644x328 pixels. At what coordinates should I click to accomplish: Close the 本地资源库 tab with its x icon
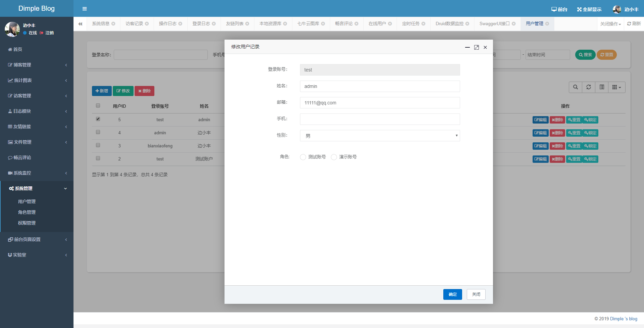point(285,24)
